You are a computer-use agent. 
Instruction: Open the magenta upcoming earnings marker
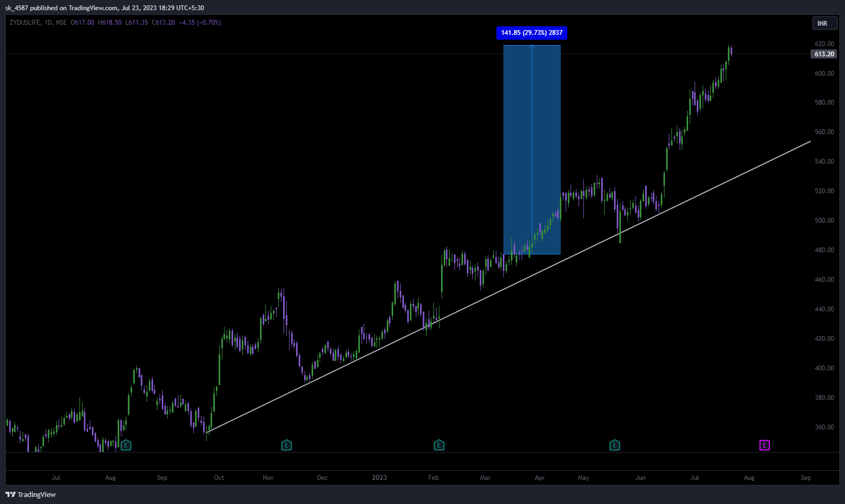point(764,445)
